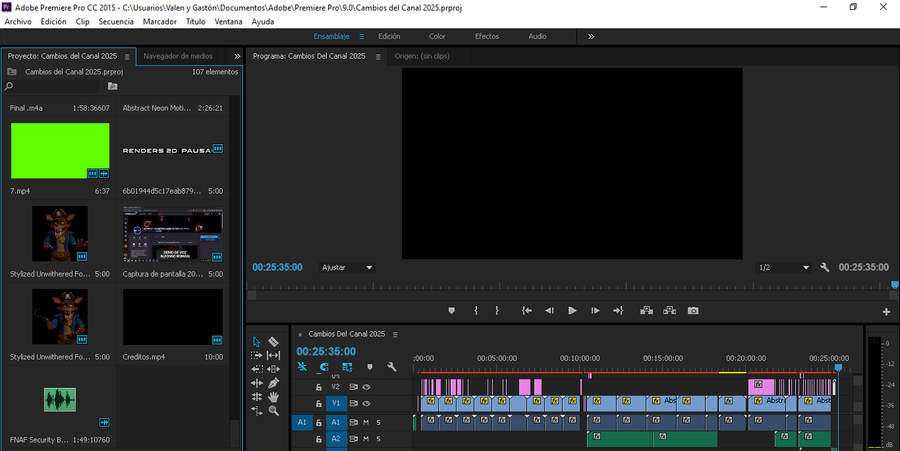
Task: Mute the A1 audio track
Action: (366, 422)
